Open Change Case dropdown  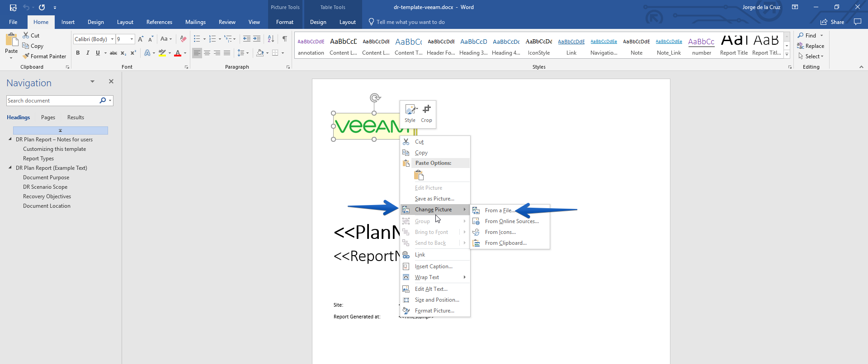point(166,39)
